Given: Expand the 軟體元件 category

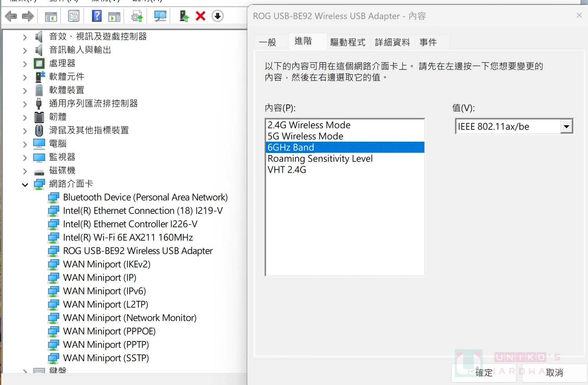Looking at the screenshot, I should (25, 77).
